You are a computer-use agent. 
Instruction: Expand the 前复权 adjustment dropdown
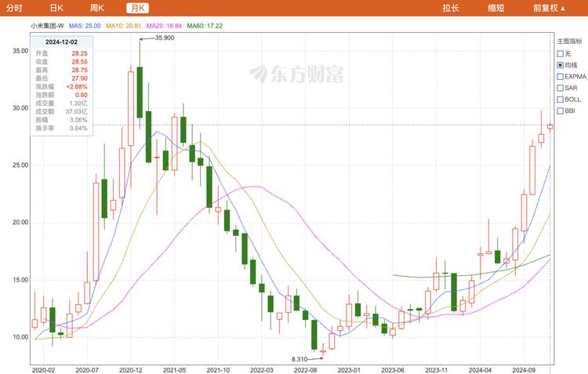click(x=549, y=8)
